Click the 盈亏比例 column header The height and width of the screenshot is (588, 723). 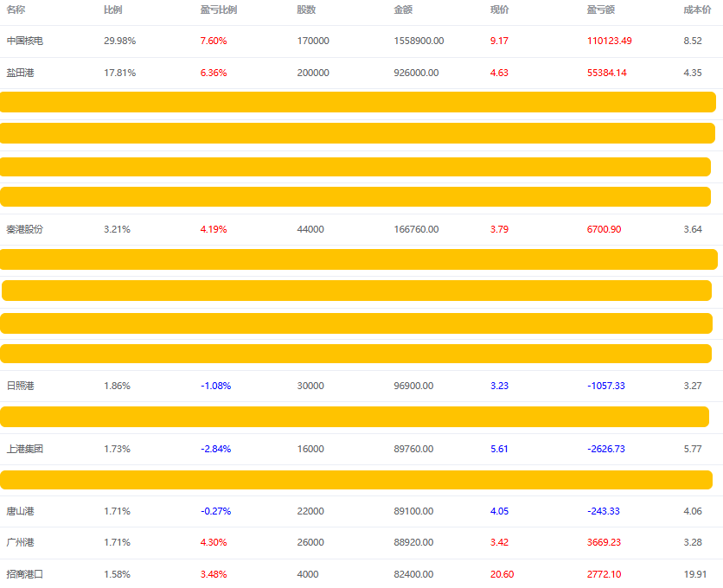(x=219, y=10)
